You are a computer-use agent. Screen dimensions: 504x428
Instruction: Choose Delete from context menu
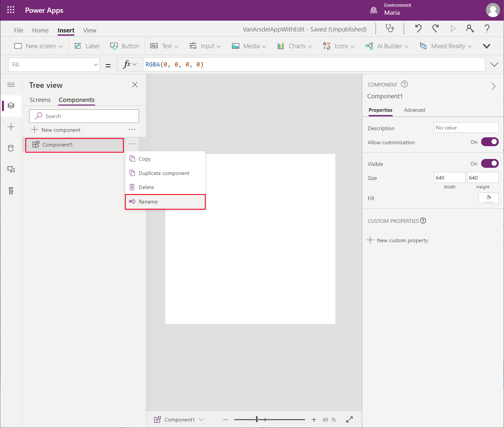[165, 187]
